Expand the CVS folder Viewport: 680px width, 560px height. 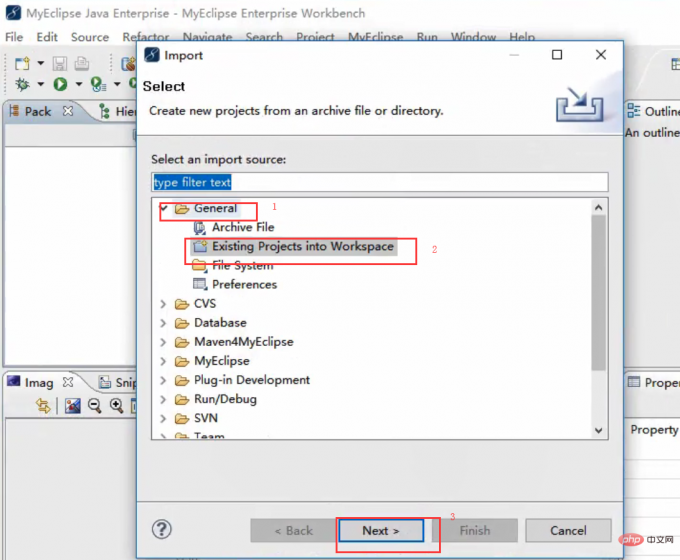tap(163, 304)
